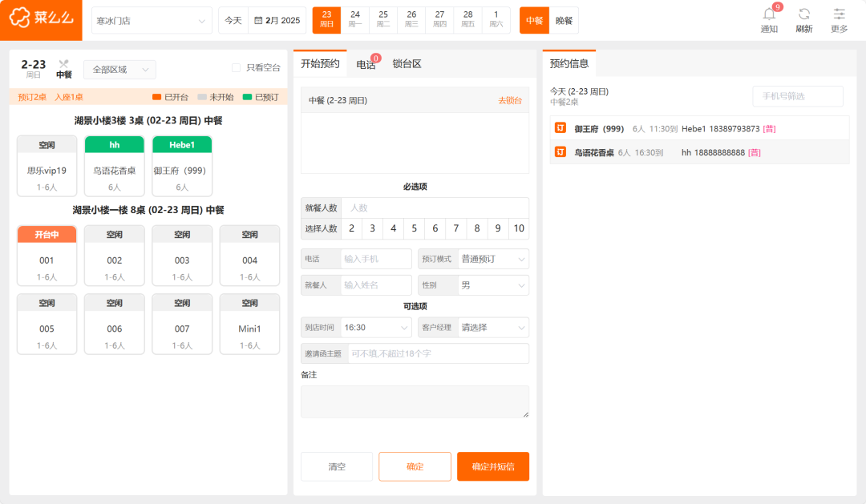Click the 邀请函主题 input field

pos(439,354)
